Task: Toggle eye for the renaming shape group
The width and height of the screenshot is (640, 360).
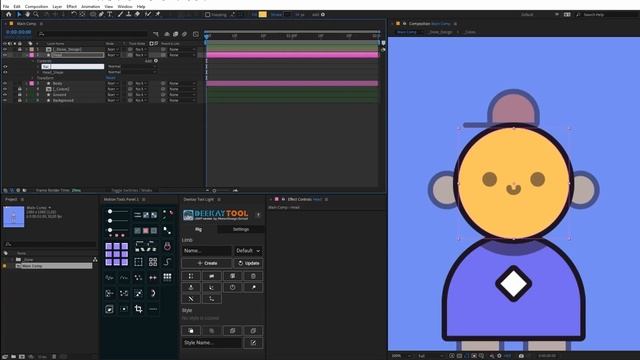Action: (x=5, y=67)
